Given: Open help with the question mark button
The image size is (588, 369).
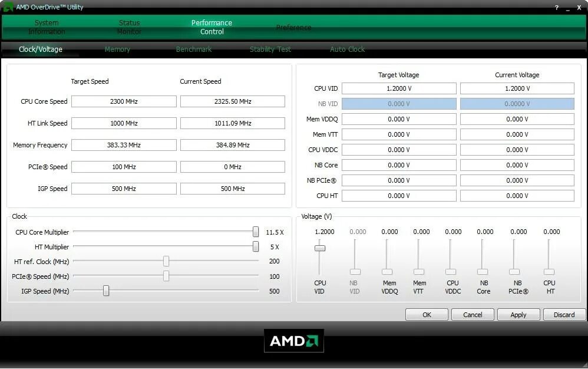Looking at the screenshot, I should pyautogui.click(x=557, y=8).
